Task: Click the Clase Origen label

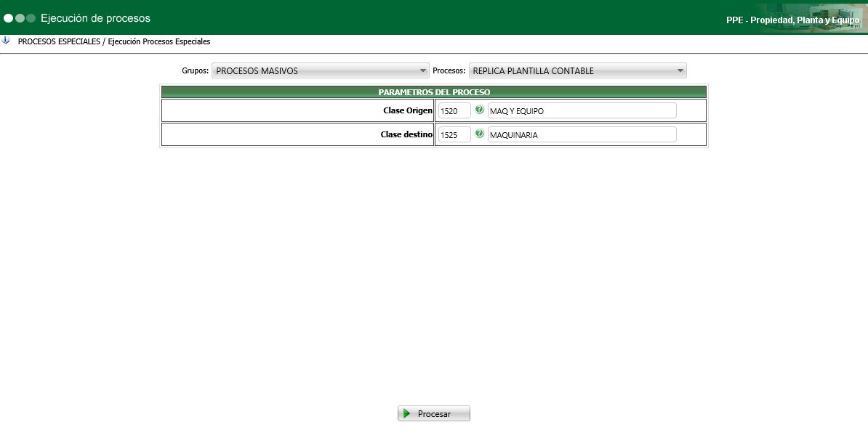Action: (407, 110)
